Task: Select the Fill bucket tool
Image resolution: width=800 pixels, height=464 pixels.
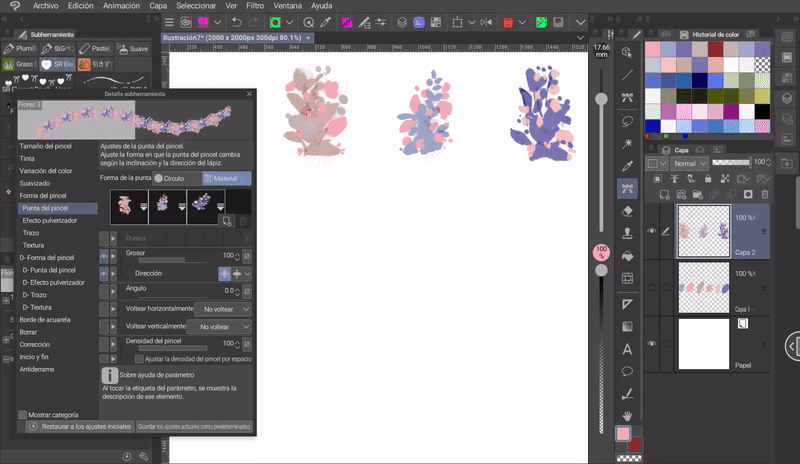Action: [x=628, y=257]
